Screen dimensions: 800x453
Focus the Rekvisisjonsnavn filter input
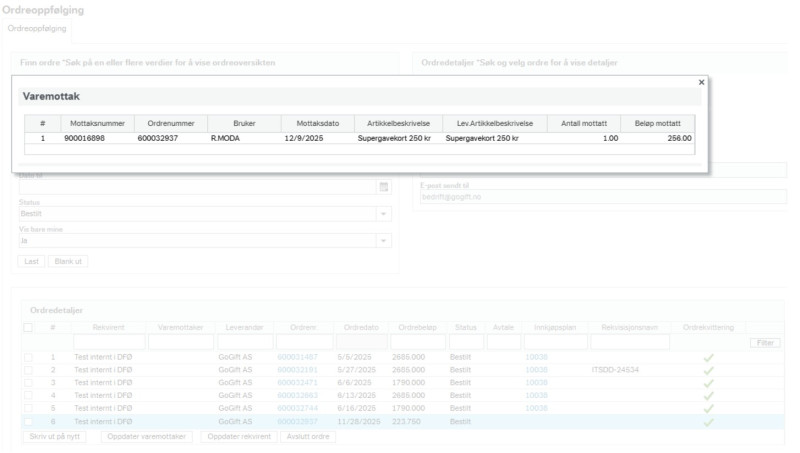[x=630, y=342]
